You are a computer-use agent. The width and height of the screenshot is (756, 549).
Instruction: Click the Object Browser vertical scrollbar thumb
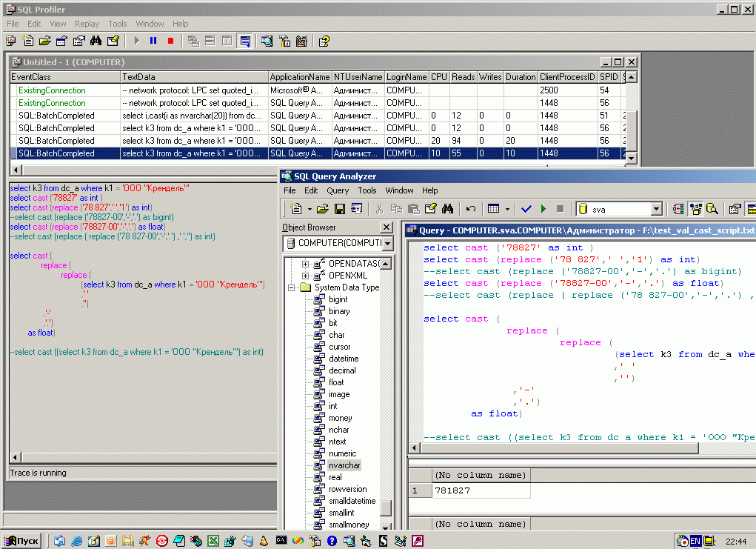[386, 508]
